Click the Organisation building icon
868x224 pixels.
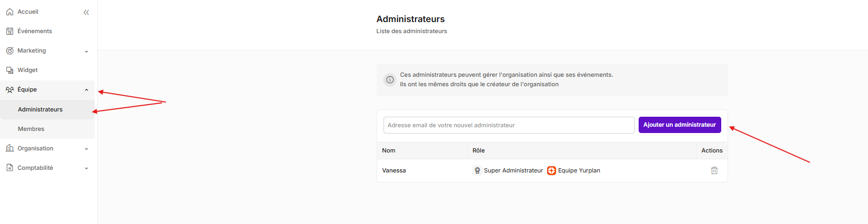pos(9,148)
